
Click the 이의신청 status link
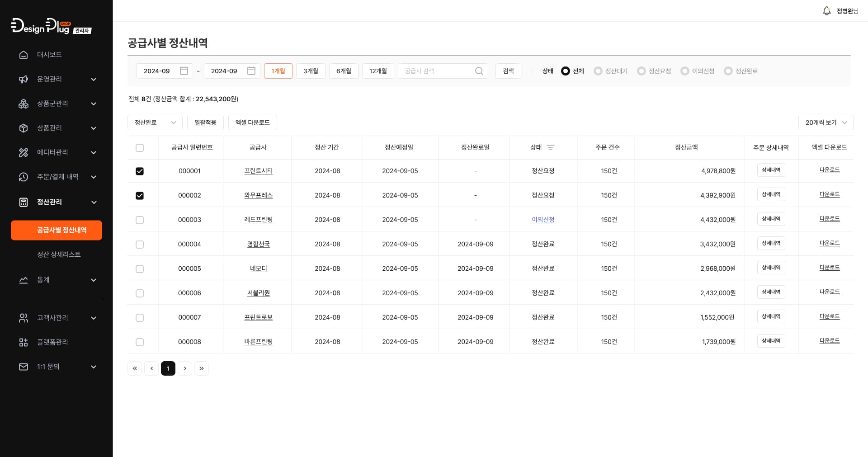pos(542,220)
